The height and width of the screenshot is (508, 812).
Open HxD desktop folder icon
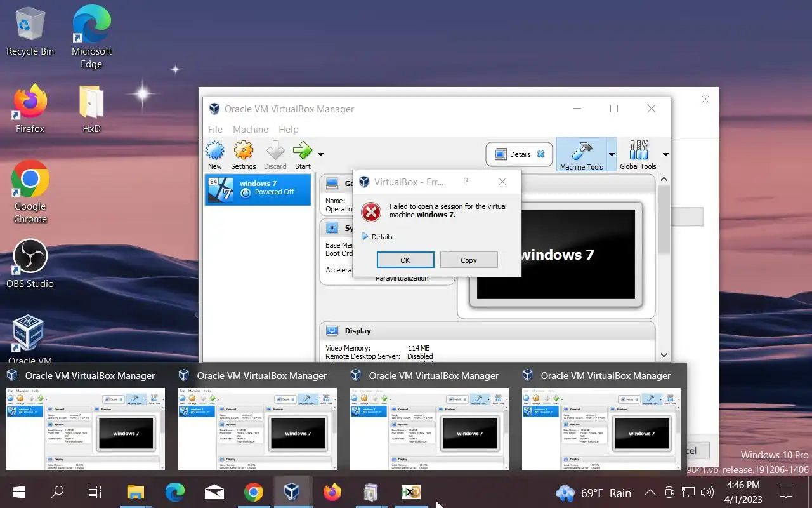pyautogui.click(x=91, y=109)
